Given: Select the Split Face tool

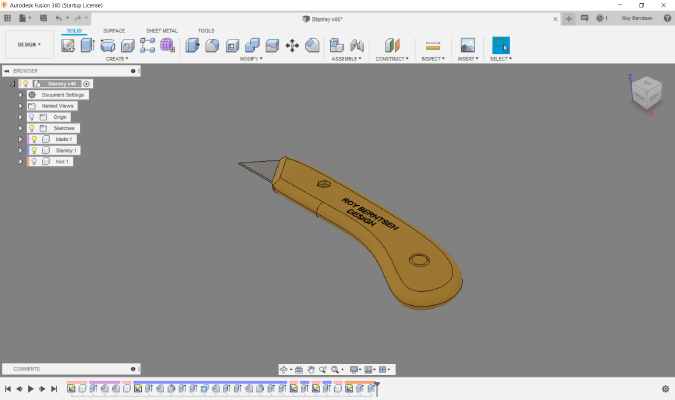Looking at the screenshot, I should [272, 45].
